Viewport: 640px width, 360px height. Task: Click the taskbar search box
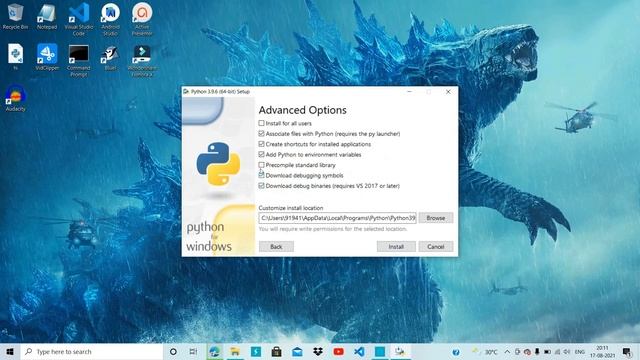click(x=92, y=351)
